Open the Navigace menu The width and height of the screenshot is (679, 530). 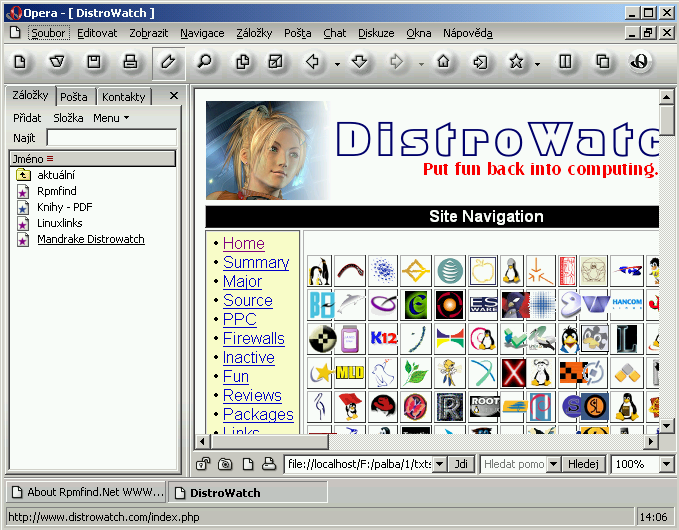(202, 33)
